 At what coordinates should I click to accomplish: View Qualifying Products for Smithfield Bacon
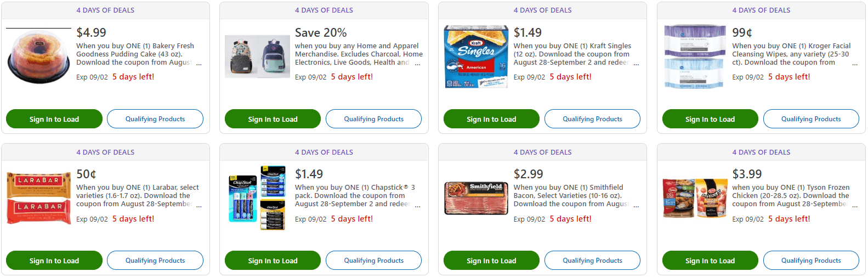[592, 261]
